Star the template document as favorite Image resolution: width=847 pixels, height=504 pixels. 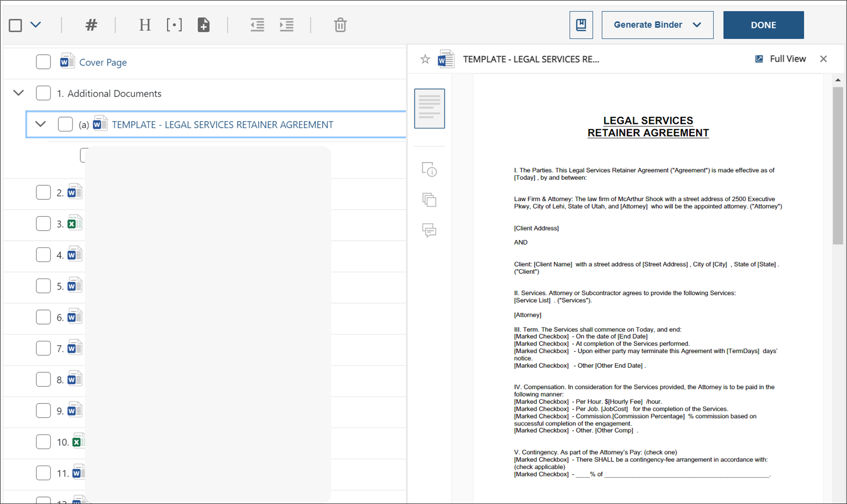coord(425,59)
